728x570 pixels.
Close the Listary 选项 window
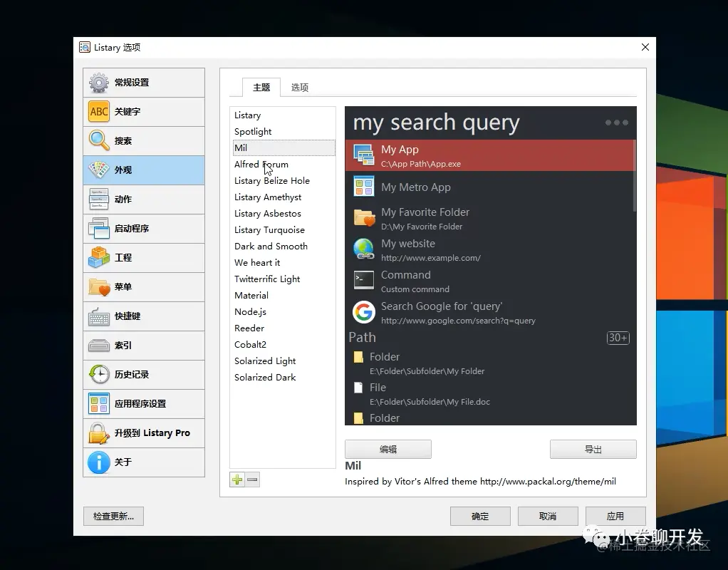[645, 47]
